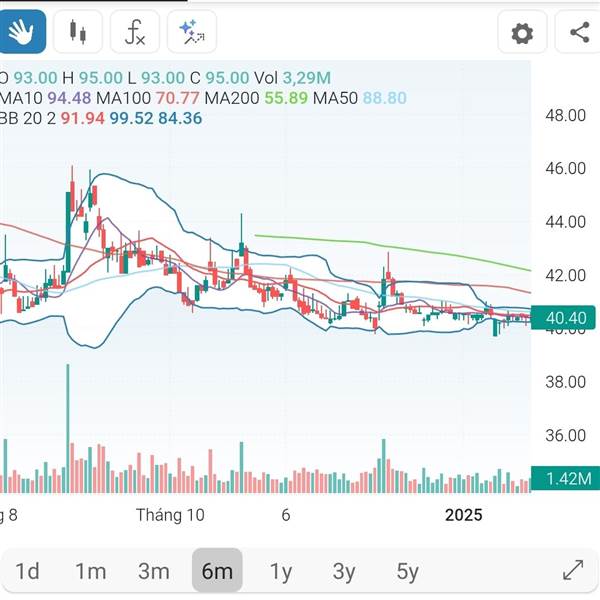Click the 40.40 current price label

563,317
